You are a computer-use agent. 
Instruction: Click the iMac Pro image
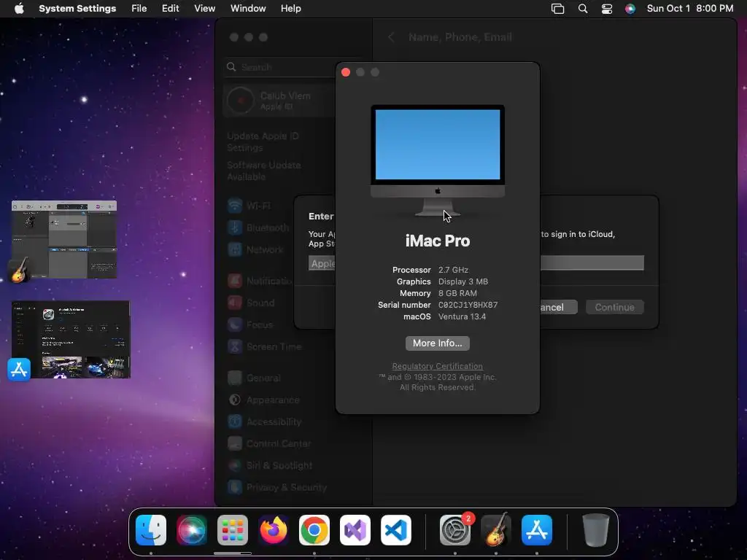tap(438, 161)
